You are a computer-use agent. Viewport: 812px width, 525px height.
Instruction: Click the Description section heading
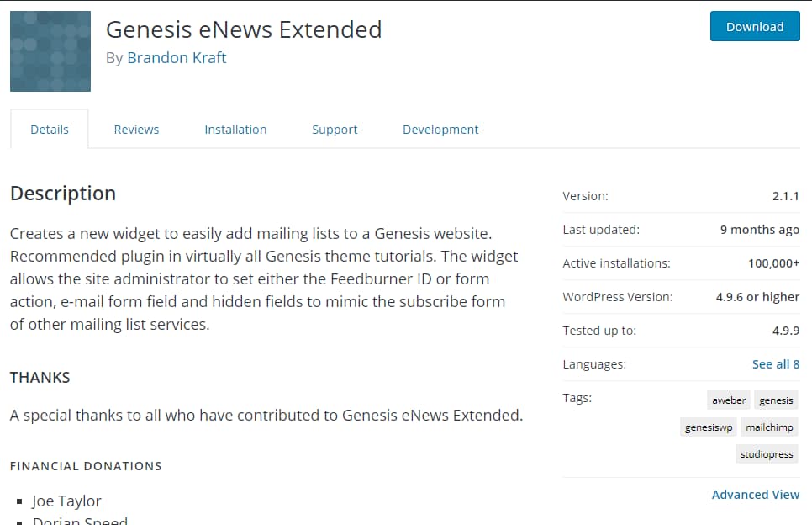click(x=62, y=194)
